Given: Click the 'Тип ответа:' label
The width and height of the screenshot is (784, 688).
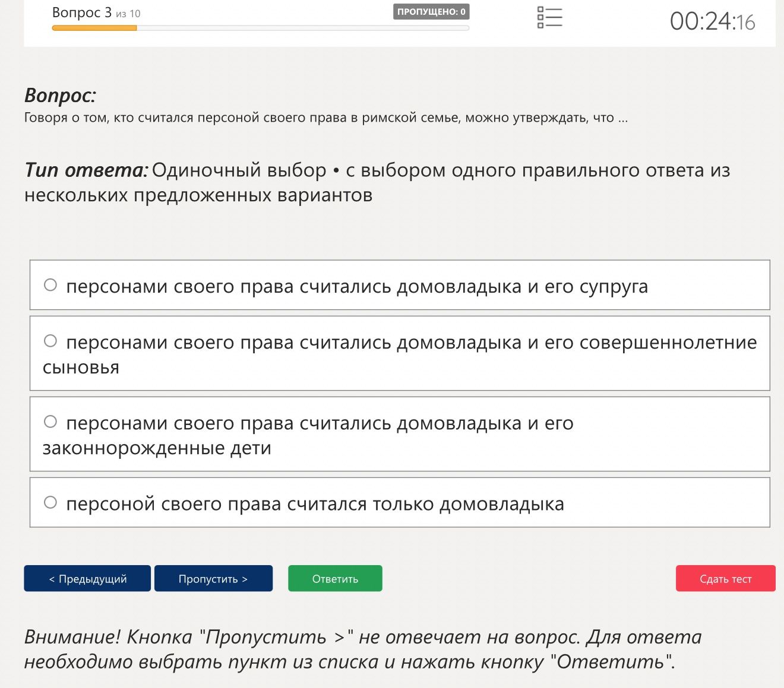Looking at the screenshot, I should 86,170.
